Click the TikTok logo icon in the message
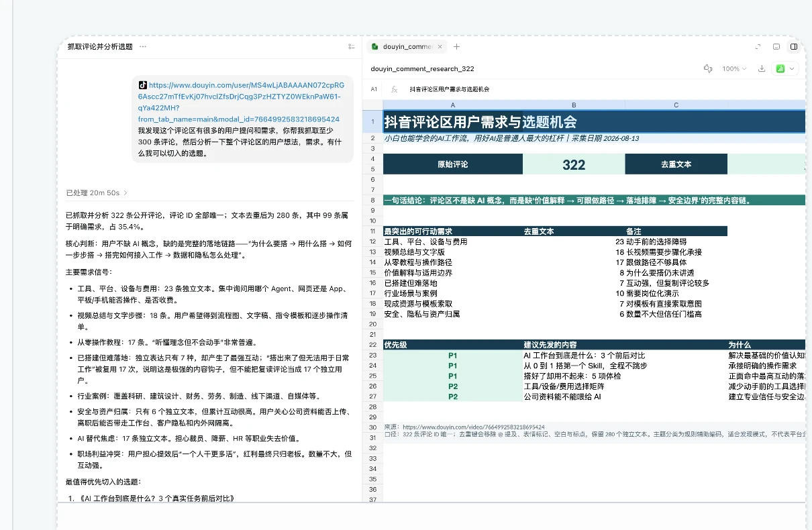Image resolution: width=812 pixels, height=530 pixels. click(x=142, y=85)
